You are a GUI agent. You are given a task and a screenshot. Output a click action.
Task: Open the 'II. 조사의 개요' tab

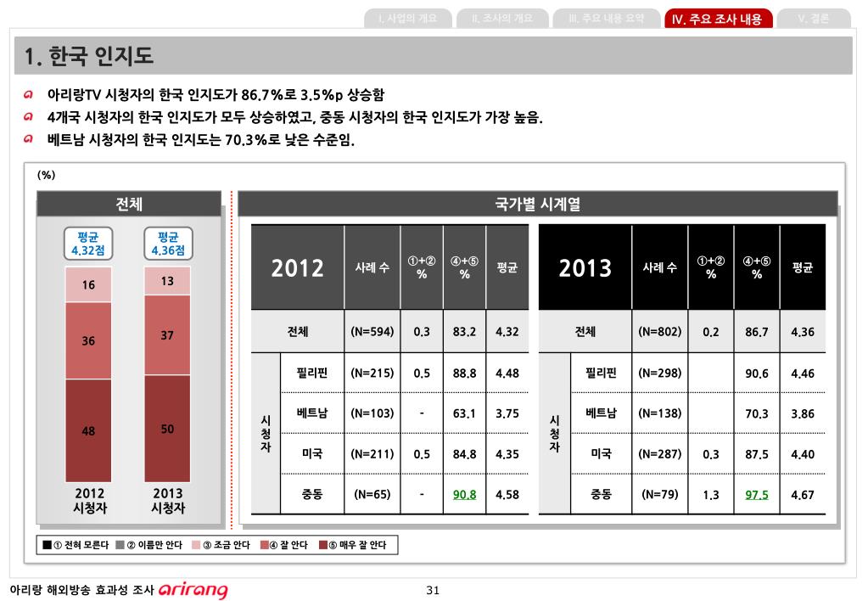coord(501,19)
